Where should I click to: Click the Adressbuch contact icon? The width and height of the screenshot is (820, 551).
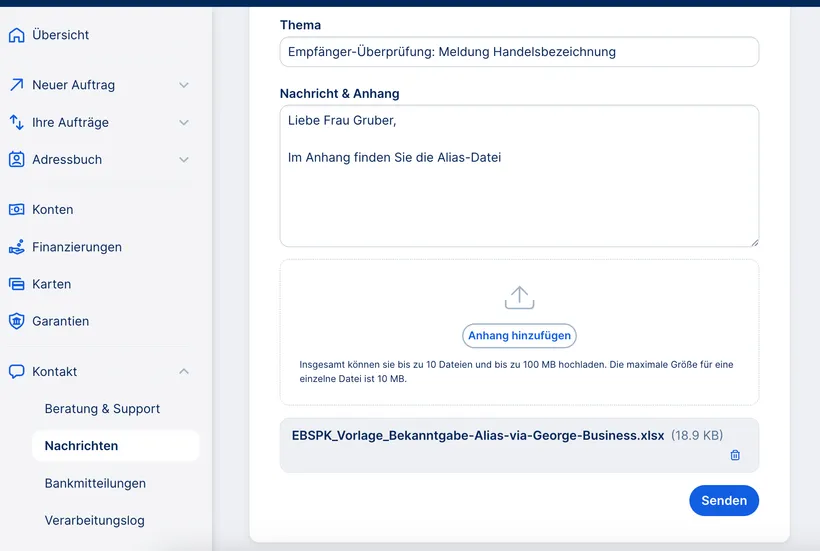pyautogui.click(x=16, y=159)
